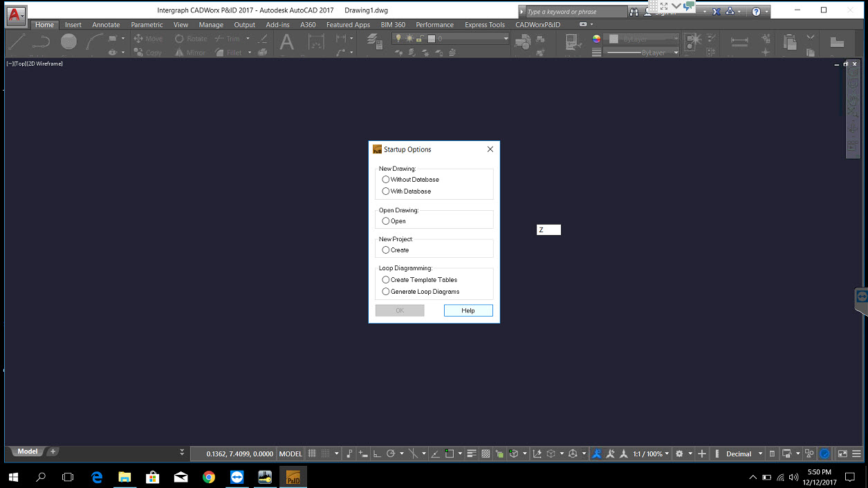Screen dimensions: 868x488
Task: Expand the workspace switching arrow beside gear
Action: [x=690, y=454]
